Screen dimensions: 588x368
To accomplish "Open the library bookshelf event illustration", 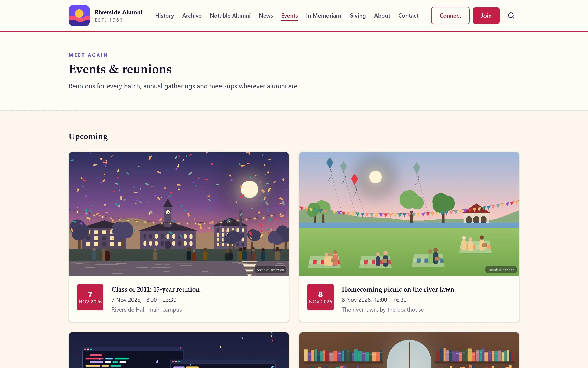I will tap(409, 350).
